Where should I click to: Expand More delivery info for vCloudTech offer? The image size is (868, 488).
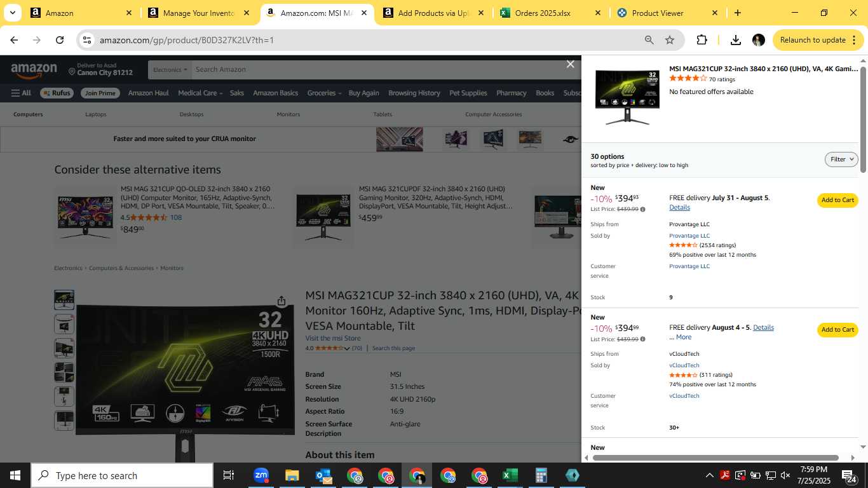coord(684,337)
